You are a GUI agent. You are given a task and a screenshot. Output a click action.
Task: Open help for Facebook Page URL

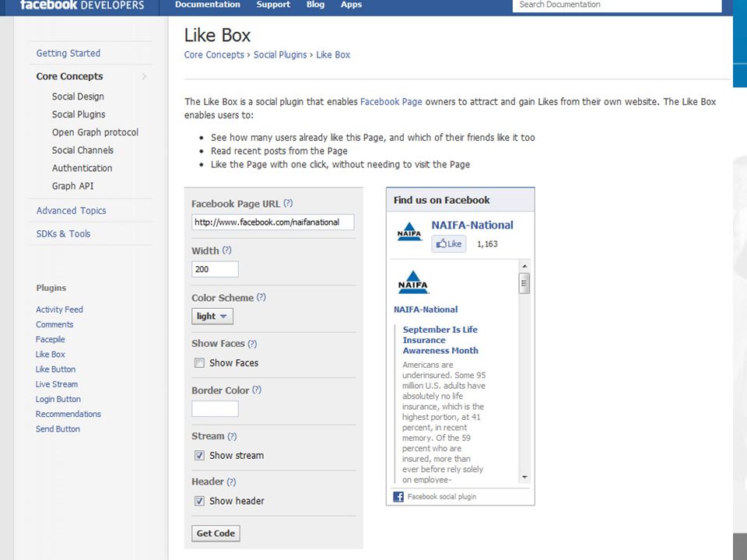coord(288,203)
